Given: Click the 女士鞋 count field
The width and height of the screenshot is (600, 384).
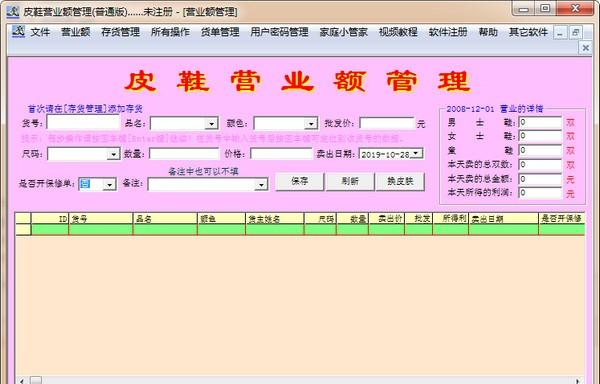Looking at the screenshot, I should click(x=540, y=136).
